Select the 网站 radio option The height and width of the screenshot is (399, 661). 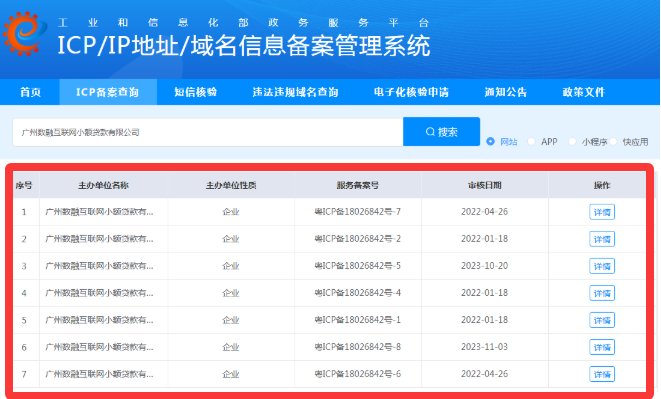pos(490,141)
